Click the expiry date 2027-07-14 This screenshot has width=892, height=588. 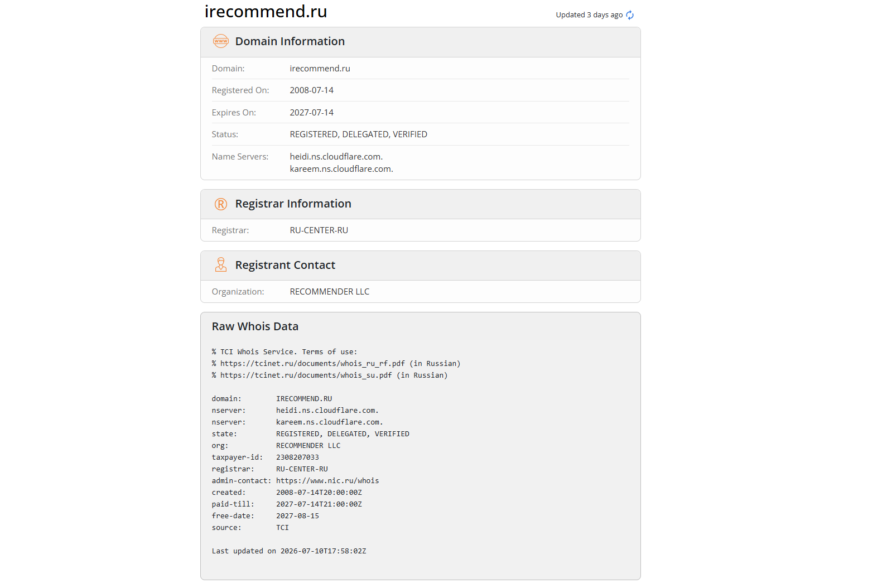[x=311, y=113]
